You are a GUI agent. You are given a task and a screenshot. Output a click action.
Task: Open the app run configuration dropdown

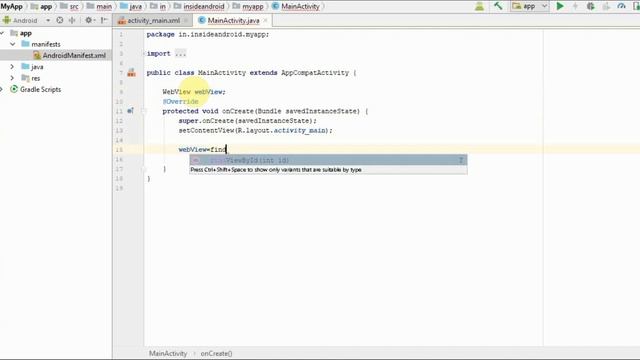[x=529, y=6]
